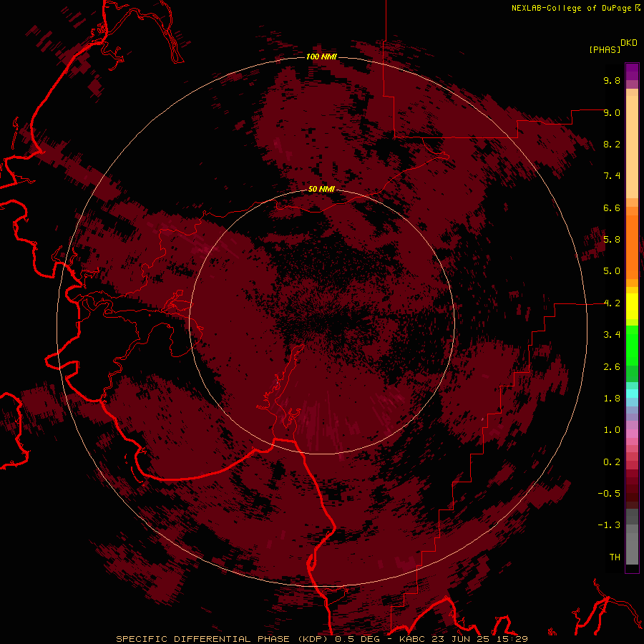
Task: Click the orange segment of color bar
Action: point(632,246)
